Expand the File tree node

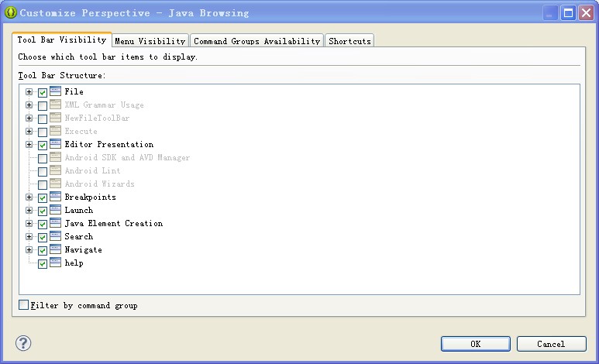pos(29,92)
